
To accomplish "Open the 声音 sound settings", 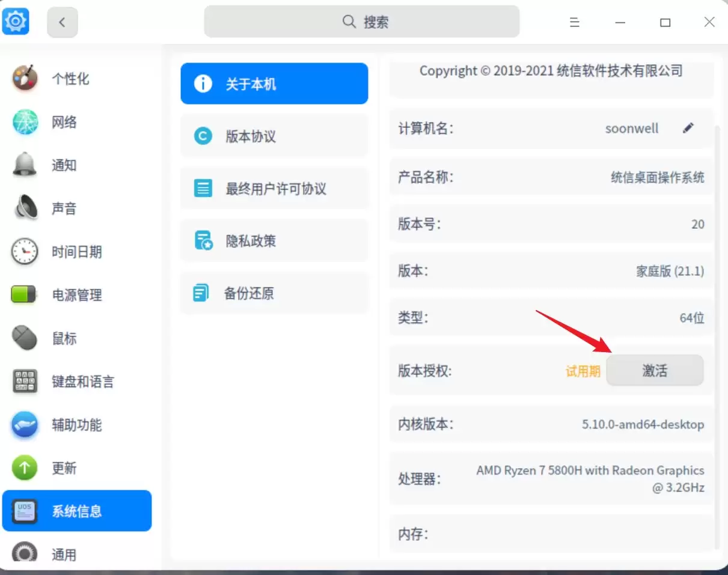I will click(x=64, y=208).
